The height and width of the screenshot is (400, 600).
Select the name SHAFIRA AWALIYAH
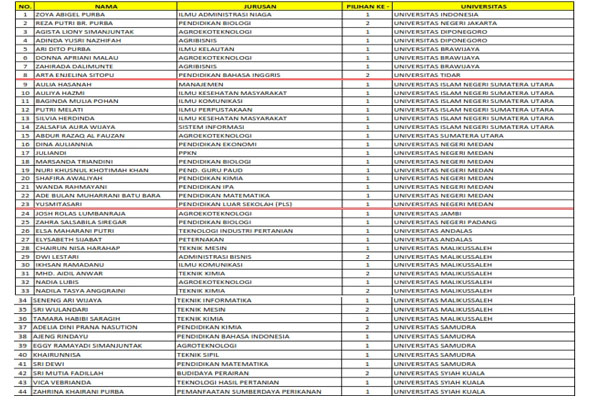(69, 178)
